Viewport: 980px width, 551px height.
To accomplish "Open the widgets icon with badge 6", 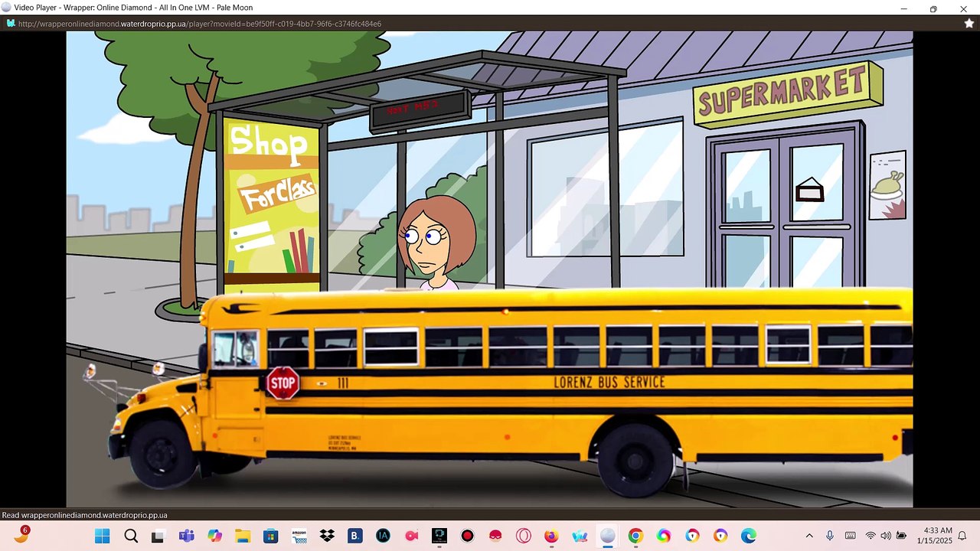I will click(21, 534).
